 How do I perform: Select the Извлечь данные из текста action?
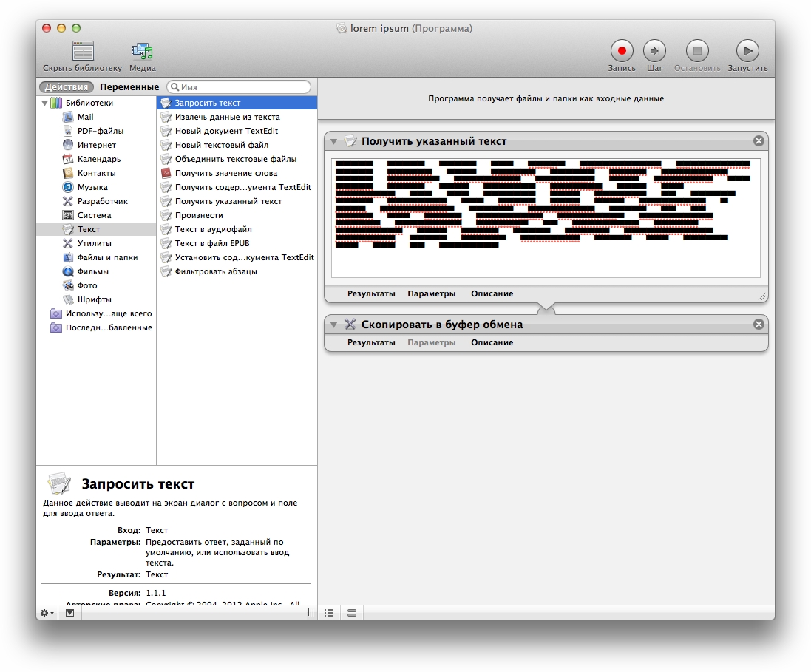click(x=237, y=117)
